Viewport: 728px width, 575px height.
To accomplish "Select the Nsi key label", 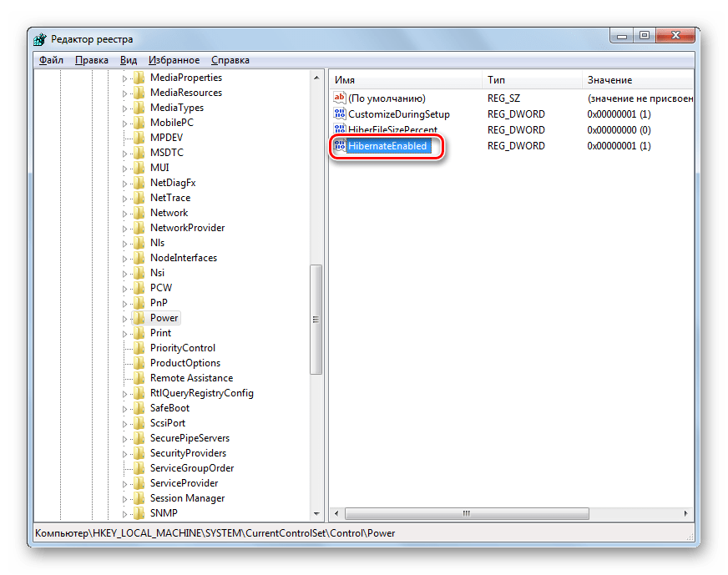I will [x=157, y=273].
